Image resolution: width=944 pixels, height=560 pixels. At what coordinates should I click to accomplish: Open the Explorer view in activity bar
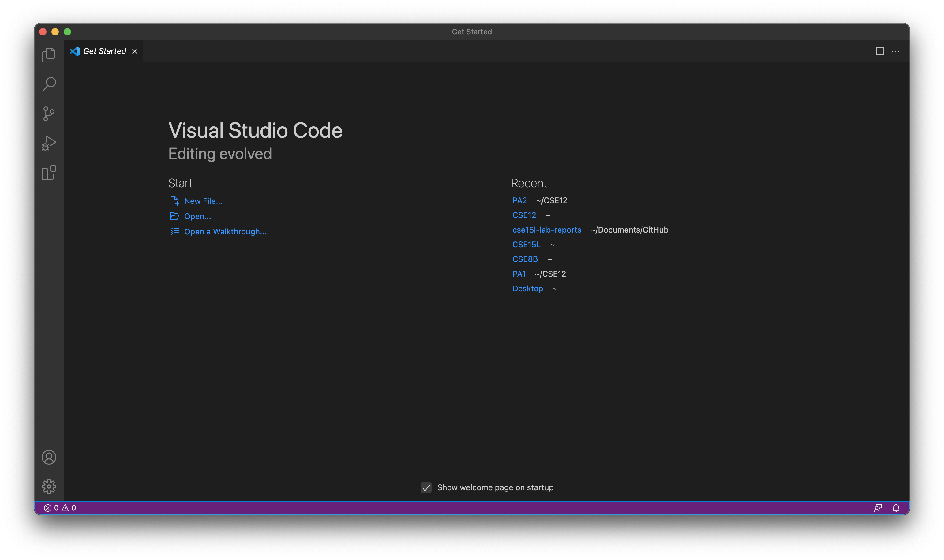(49, 55)
